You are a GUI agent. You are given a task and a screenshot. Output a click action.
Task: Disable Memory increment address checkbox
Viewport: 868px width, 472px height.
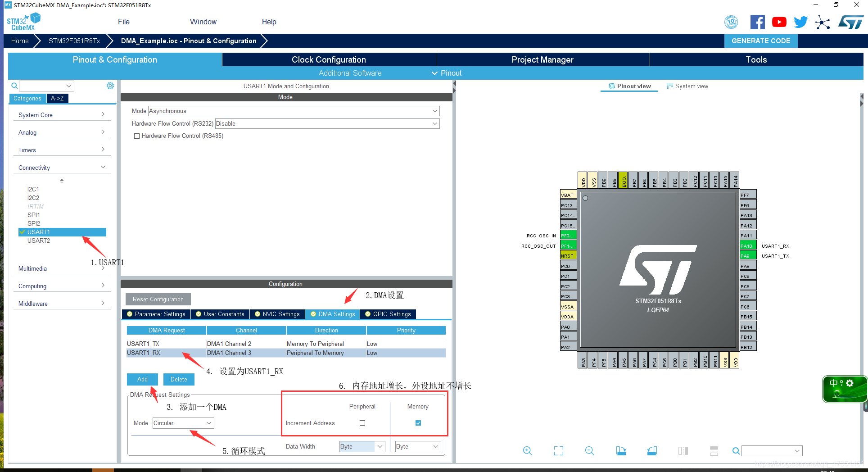[x=418, y=423]
